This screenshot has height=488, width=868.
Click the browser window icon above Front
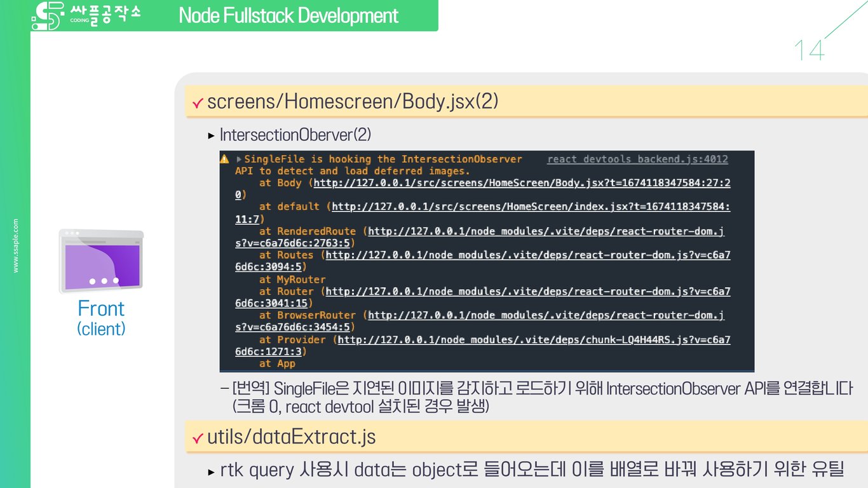point(101,261)
